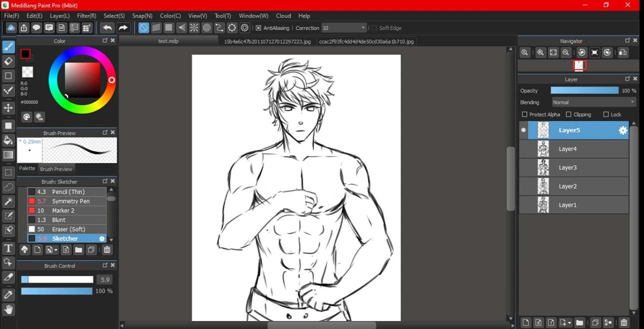Enable Clipping checkbox

[569, 115]
